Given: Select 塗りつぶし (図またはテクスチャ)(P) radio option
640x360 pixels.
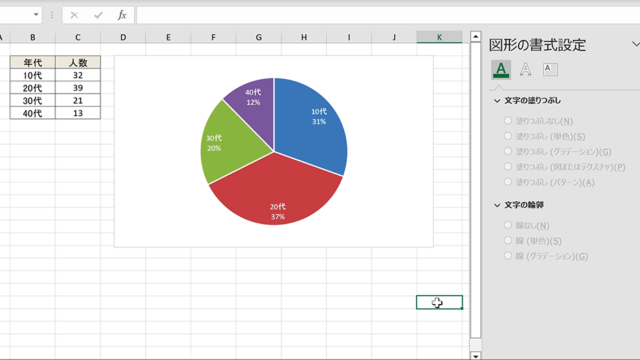Looking at the screenshot, I should pyautogui.click(x=508, y=167).
